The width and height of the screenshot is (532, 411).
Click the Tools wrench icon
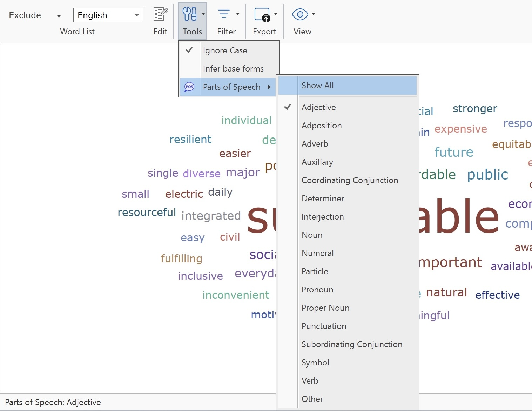[190, 14]
